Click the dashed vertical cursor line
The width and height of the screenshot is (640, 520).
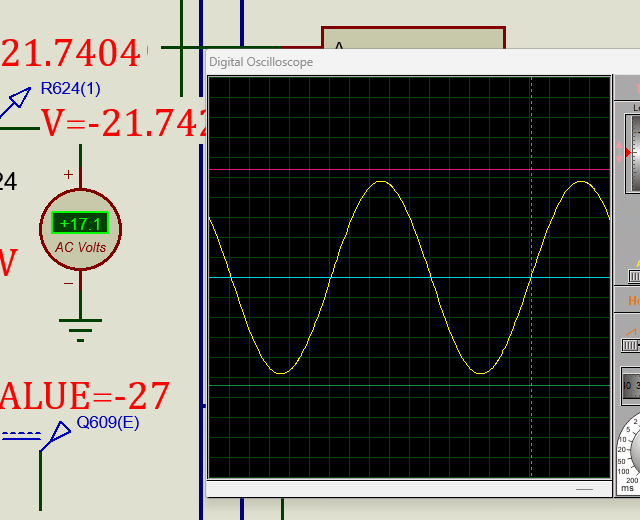pos(531,277)
